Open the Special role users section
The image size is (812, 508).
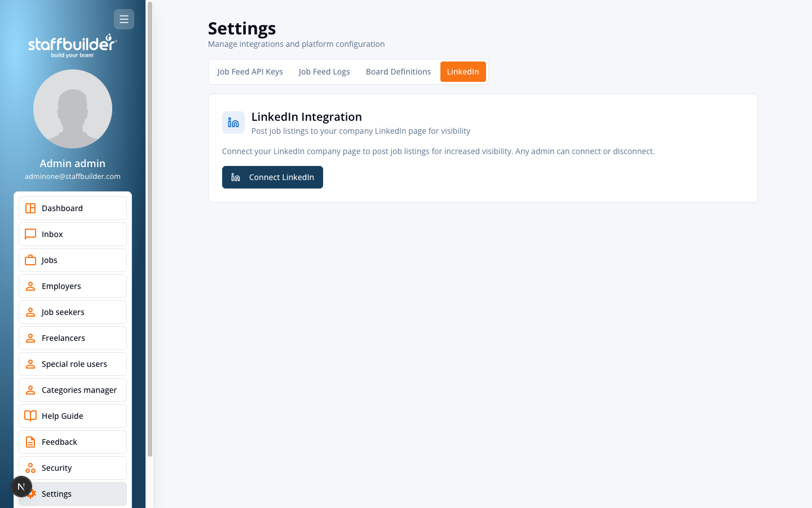point(73,364)
